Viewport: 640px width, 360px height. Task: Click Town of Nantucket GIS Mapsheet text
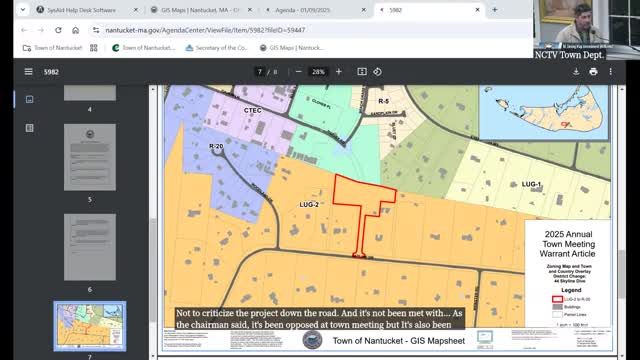pos(399,341)
